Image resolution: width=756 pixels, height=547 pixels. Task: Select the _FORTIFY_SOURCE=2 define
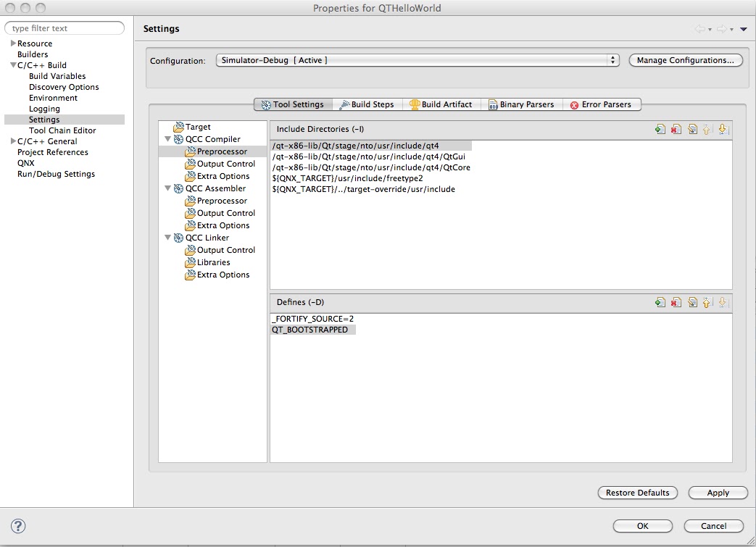313,319
